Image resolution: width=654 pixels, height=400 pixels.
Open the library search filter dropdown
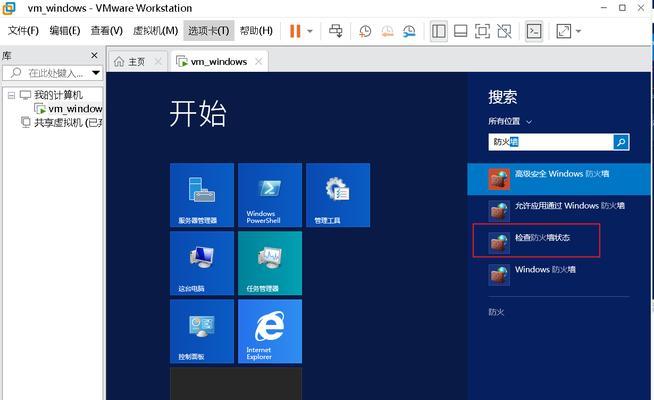click(x=96, y=73)
